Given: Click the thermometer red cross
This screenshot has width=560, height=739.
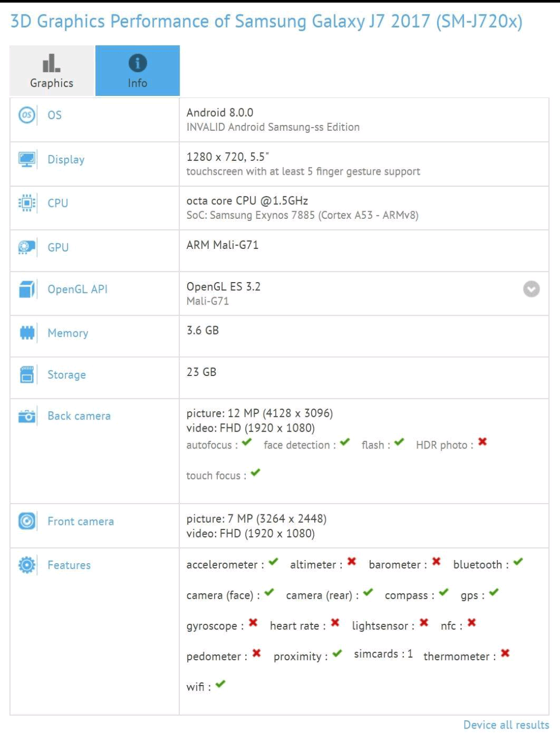Looking at the screenshot, I should [x=505, y=653].
